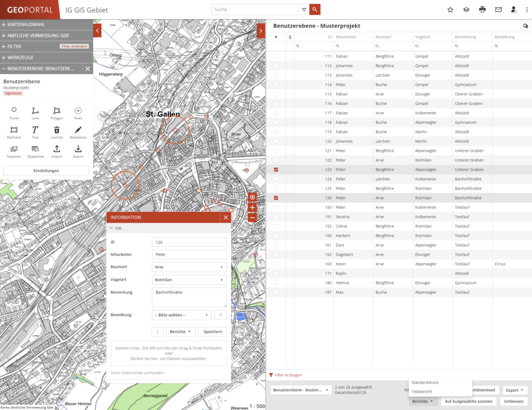Uncheck the selected checkbox of row 123
Viewport: 532px width, 410px height.
click(x=276, y=169)
